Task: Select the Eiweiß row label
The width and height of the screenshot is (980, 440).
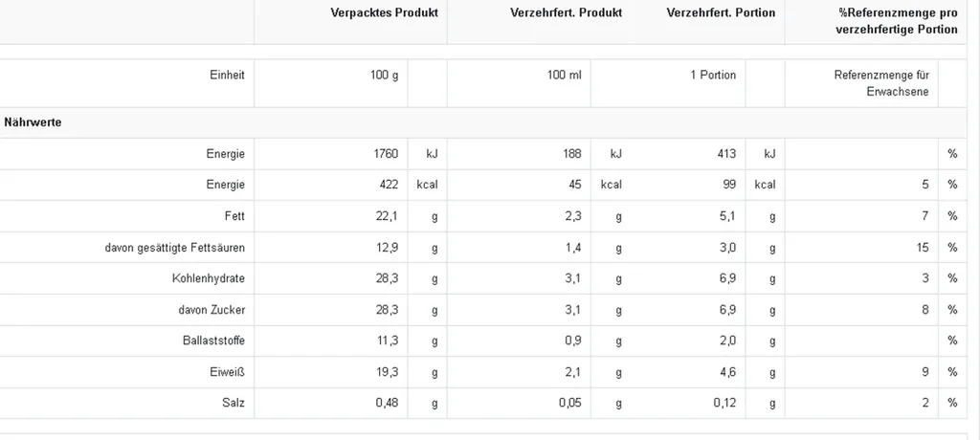Action: point(230,372)
